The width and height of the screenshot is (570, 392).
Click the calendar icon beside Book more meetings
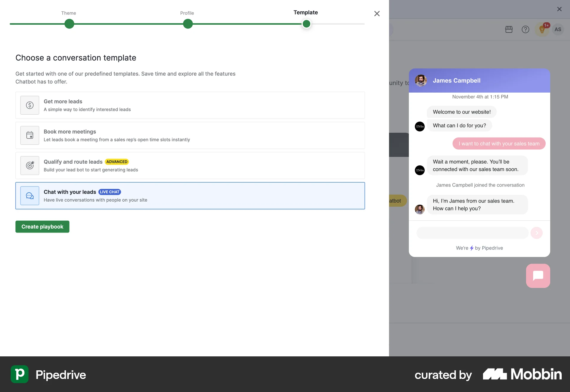[30, 135]
